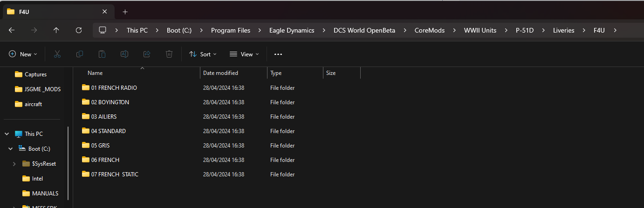Open the New item dropdown

coord(23,54)
